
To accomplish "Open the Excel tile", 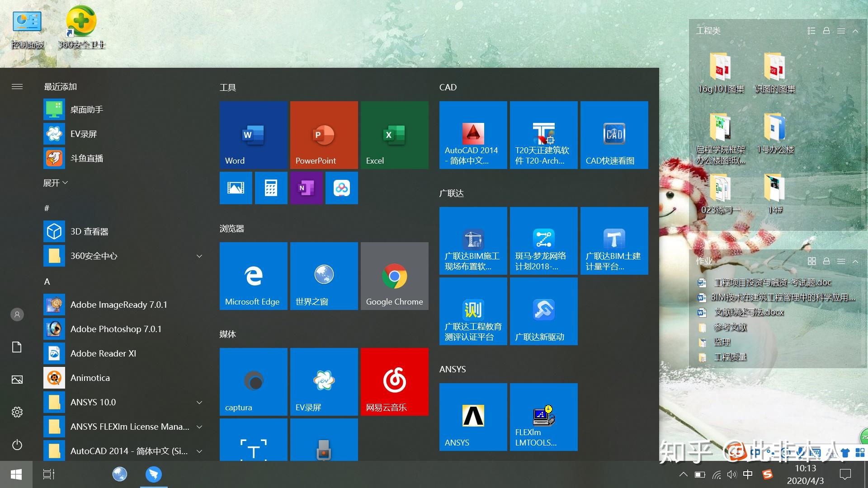I will click(x=394, y=135).
